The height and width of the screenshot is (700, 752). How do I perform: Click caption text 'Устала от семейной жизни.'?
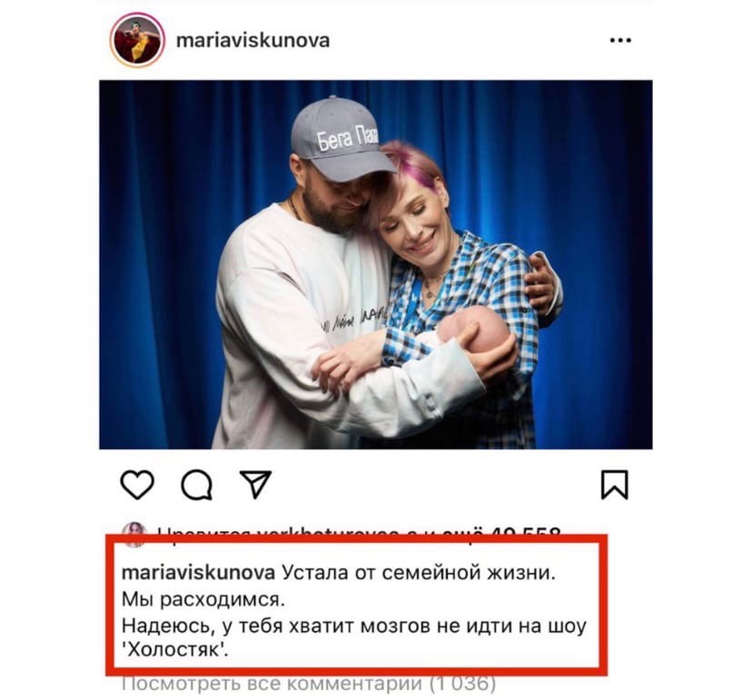point(418,573)
